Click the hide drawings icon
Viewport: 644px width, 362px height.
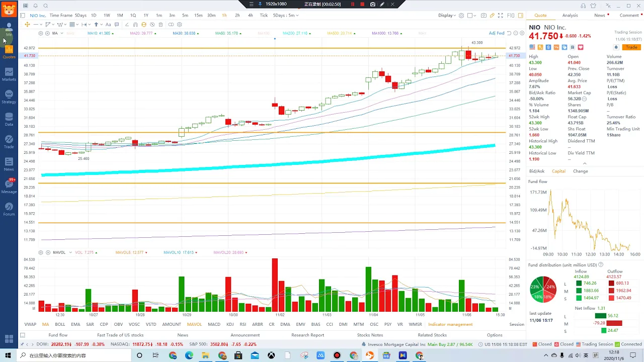[x=152, y=24]
